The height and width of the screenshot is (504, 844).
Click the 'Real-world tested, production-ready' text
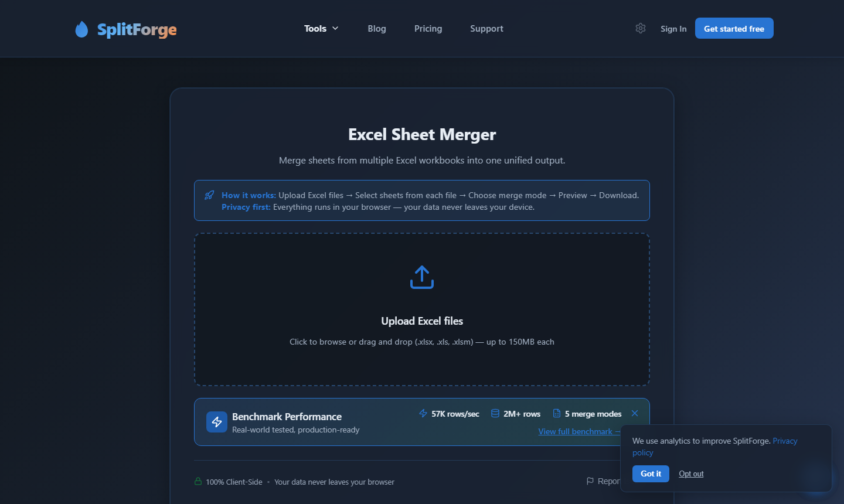point(296,430)
